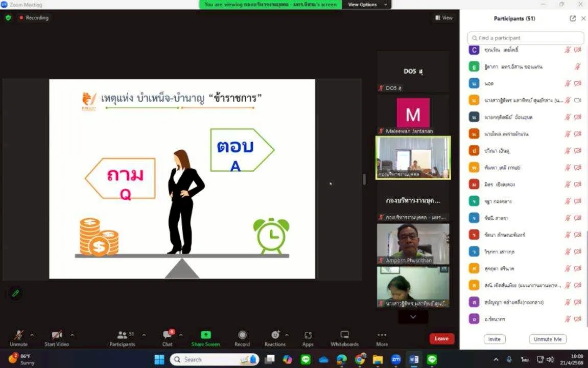Click the Find a participant search field
The height and width of the screenshot is (368, 588).
(x=526, y=38)
